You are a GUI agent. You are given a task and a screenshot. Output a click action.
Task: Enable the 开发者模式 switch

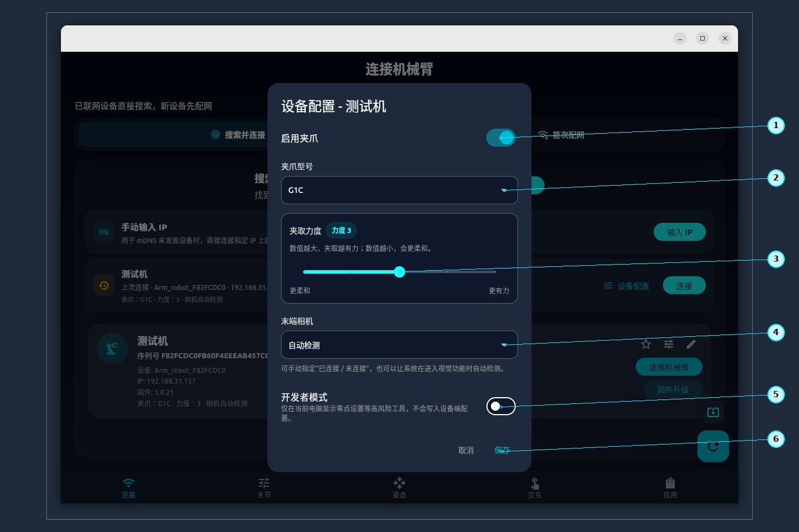coord(501,406)
